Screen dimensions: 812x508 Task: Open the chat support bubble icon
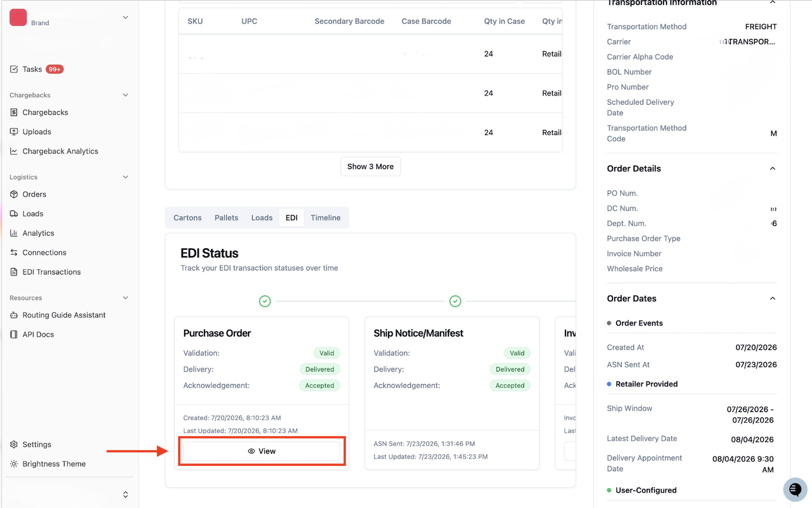click(x=795, y=489)
